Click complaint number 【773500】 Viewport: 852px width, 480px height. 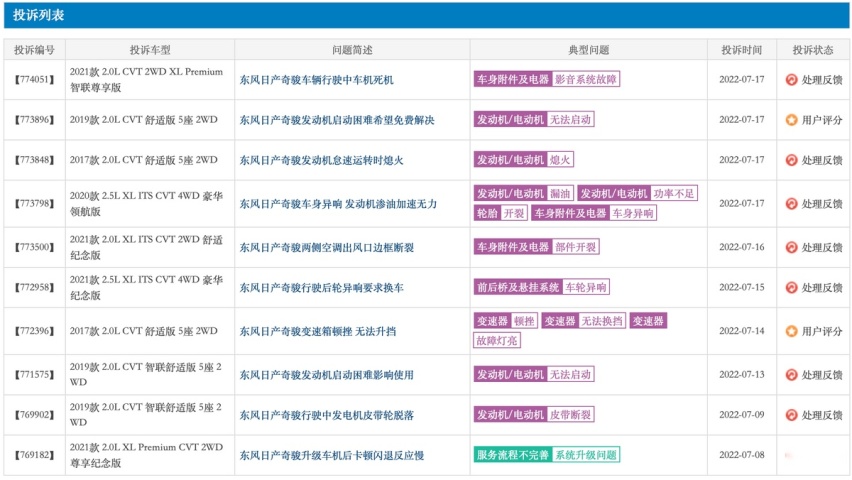tap(34, 247)
